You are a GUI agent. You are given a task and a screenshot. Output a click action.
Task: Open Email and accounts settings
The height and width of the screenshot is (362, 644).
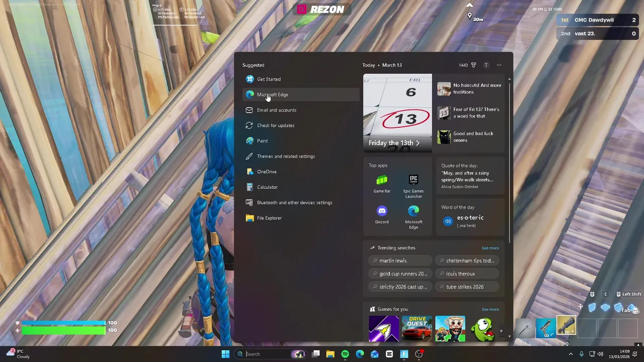301,110
